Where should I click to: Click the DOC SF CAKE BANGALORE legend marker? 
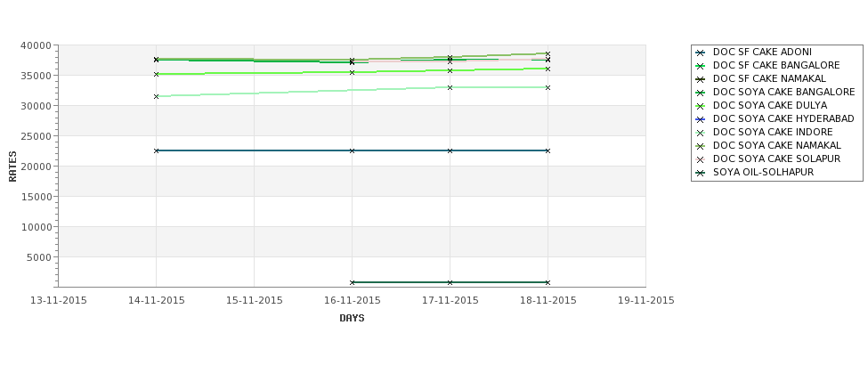pyautogui.click(x=701, y=66)
